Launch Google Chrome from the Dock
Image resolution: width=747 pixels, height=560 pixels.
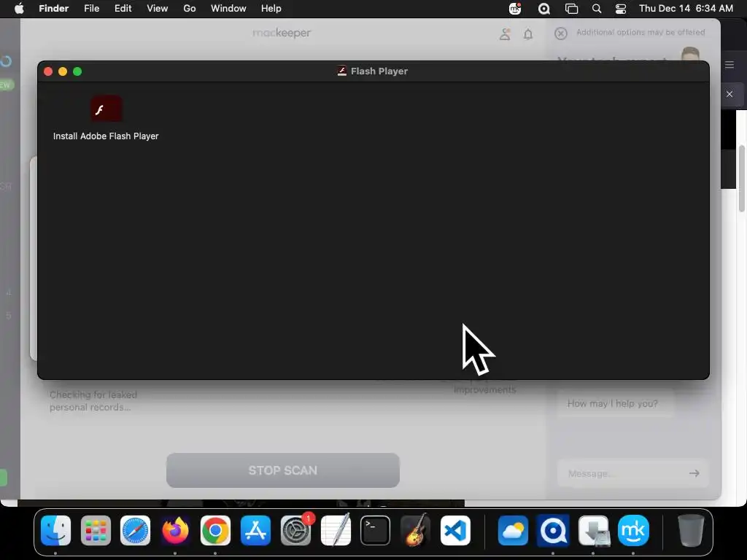(215, 531)
